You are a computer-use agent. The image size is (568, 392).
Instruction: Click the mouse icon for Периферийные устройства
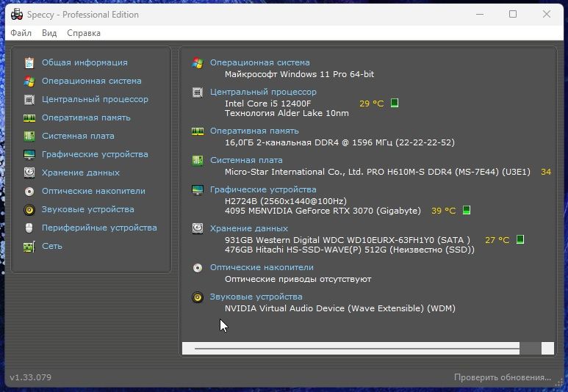pyautogui.click(x=29, y=228)
